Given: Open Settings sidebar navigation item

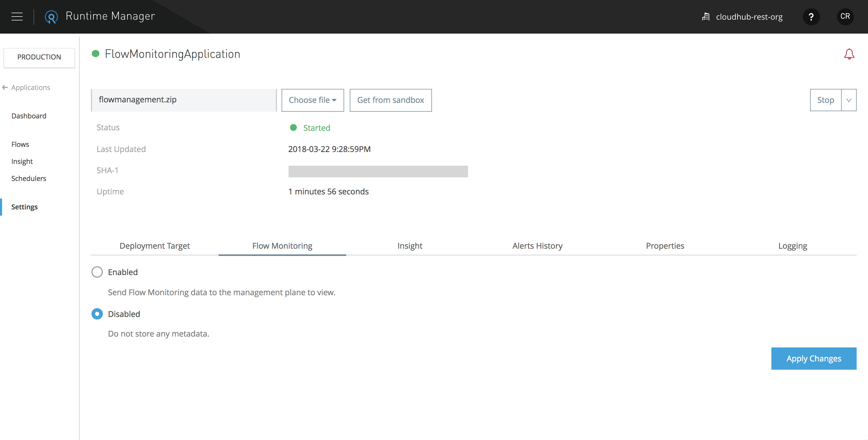Looking at the screenshot, I should click(24, 206).
